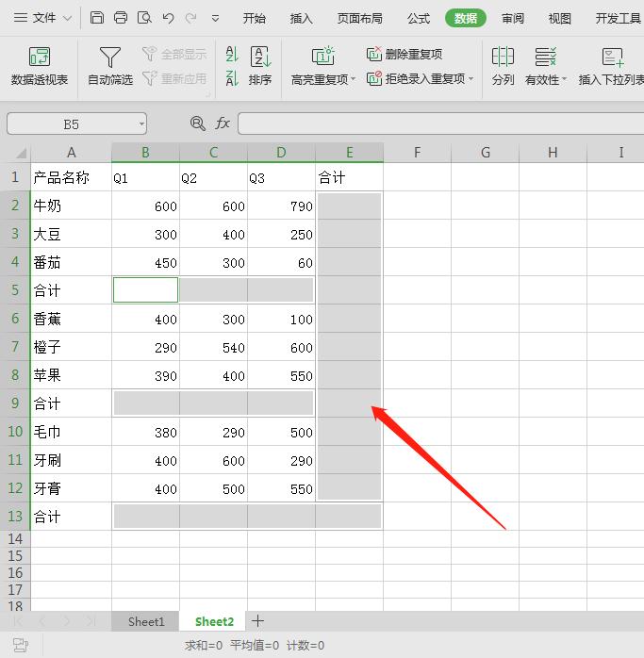
Task: Switch to the 公式 ribbon tab
Action: pos(419,18)
